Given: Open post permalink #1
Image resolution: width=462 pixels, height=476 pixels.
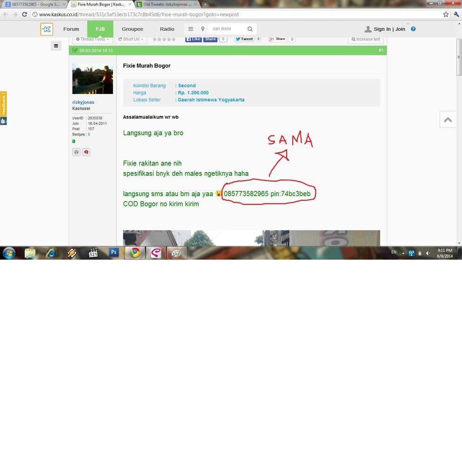Looking at the screenshot, I should (x=381, y=50).
